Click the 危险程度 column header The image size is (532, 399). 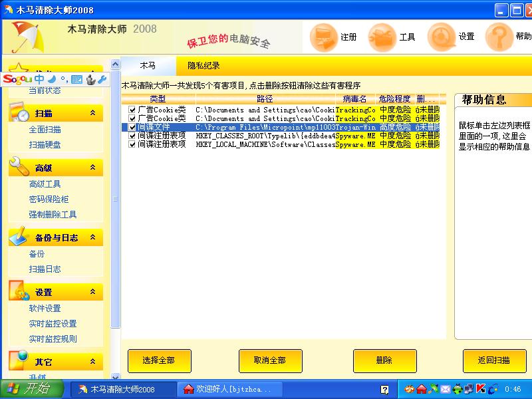coord(394,98)
